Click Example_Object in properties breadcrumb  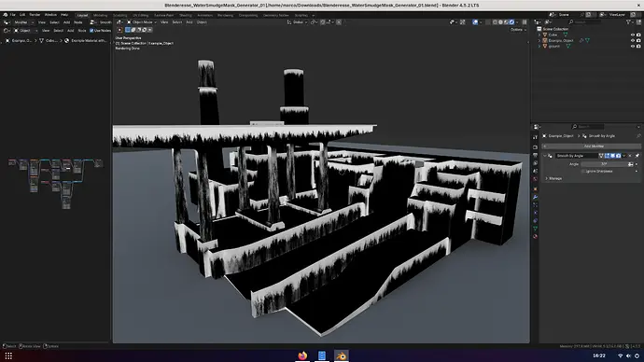561,136
